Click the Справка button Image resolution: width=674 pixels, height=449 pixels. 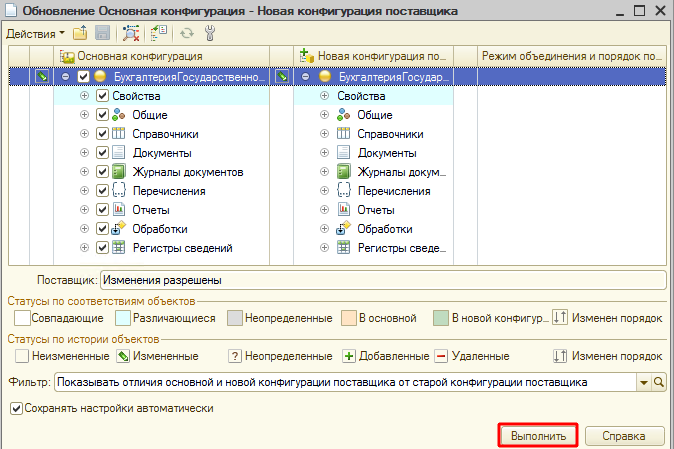click(624, 436)
